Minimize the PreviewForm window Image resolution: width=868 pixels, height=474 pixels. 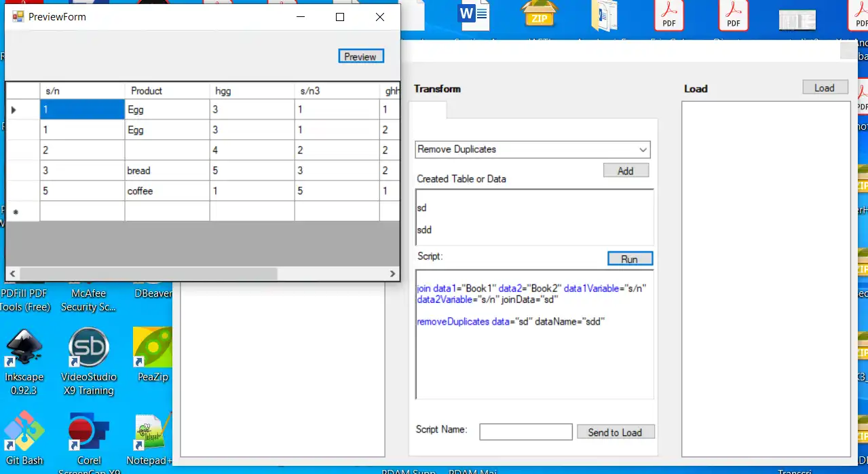click(301, 17)
